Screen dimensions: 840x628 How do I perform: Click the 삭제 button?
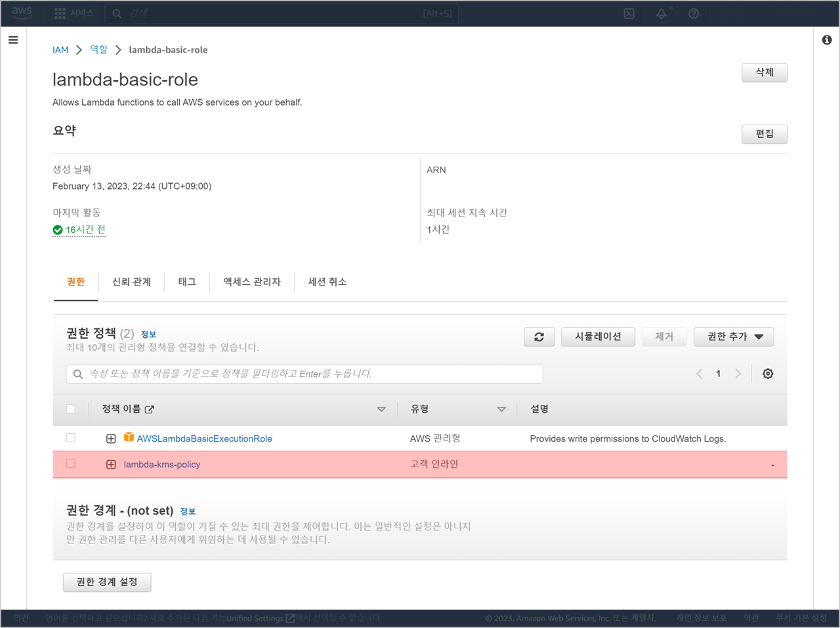[765, 72]
